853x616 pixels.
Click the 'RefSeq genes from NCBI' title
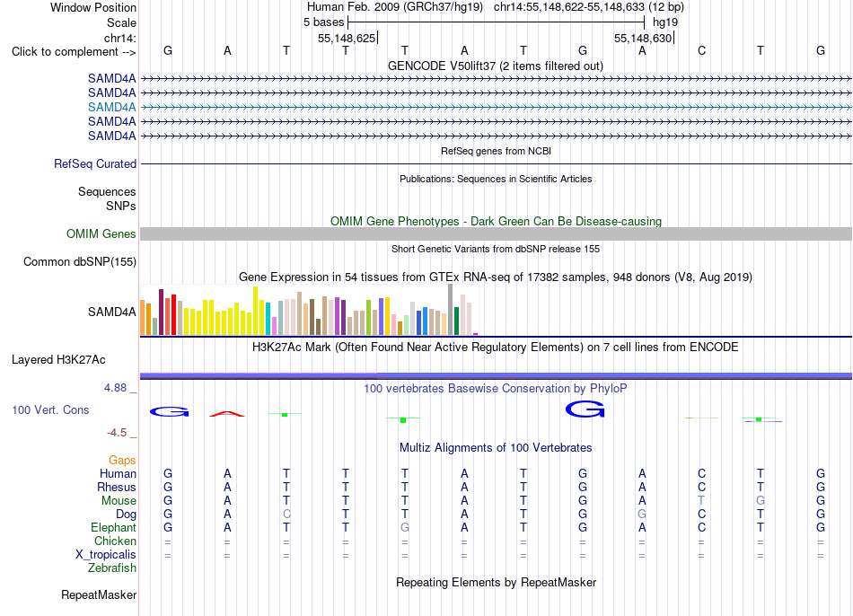[496, 151]
